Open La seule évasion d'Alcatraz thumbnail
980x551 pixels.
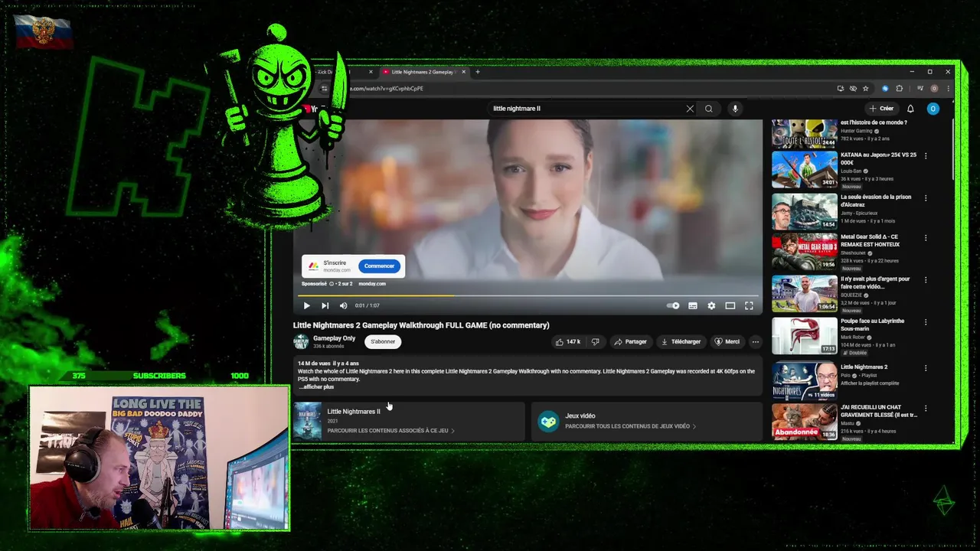coord(805,211)
